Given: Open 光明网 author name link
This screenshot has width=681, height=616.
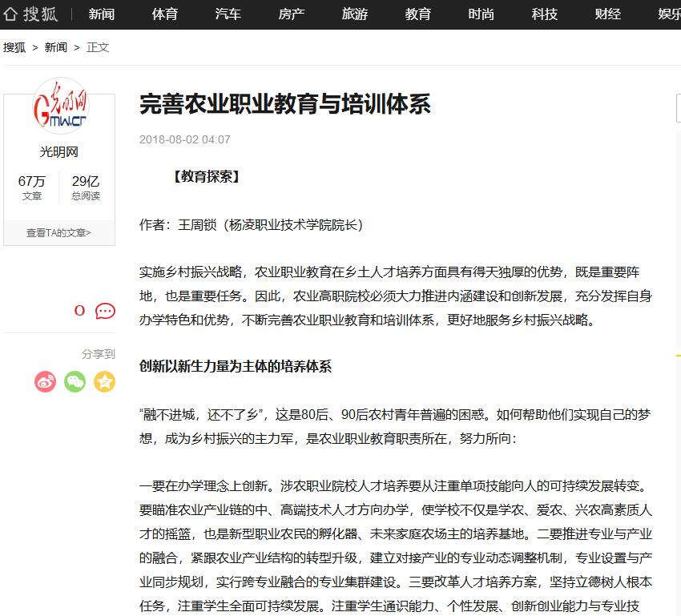Looking at the screenshot, I should pos(59,152).
